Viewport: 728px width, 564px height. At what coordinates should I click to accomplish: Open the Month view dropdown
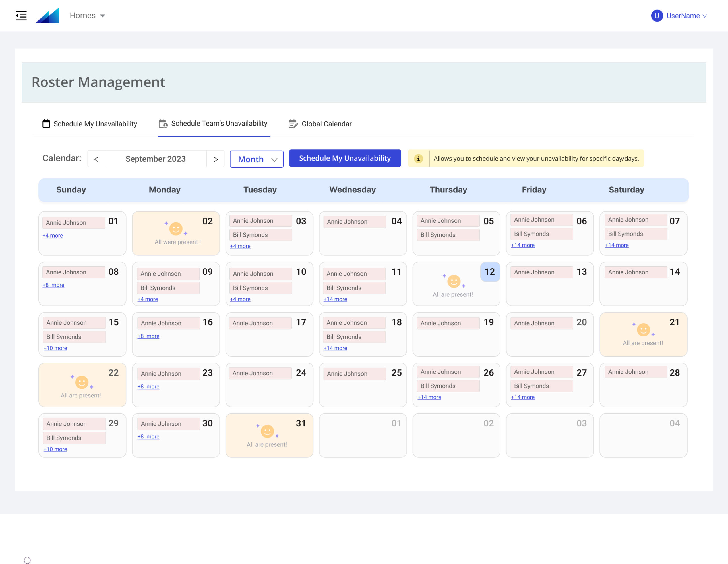pyautogui.click(x=256, y=159)
